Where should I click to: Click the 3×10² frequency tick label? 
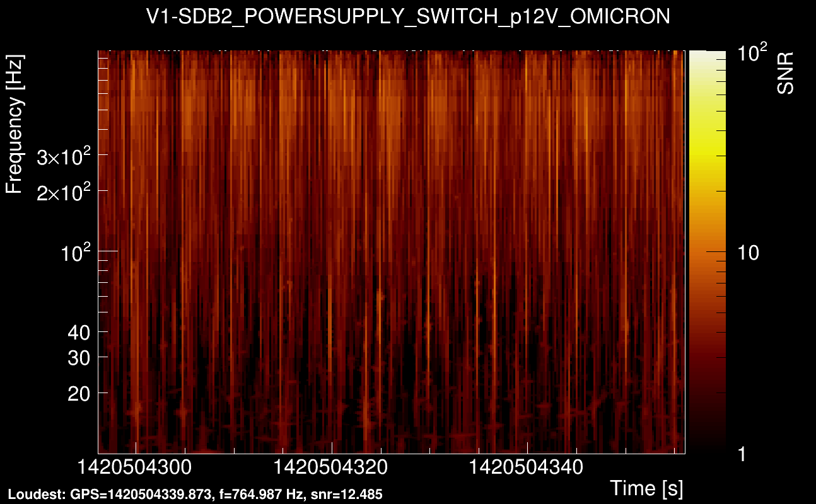point(64,157)
